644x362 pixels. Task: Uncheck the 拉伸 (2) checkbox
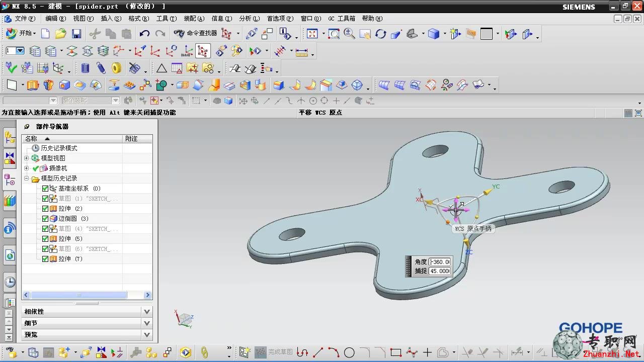pyautogui.click(x=45, y=209)
